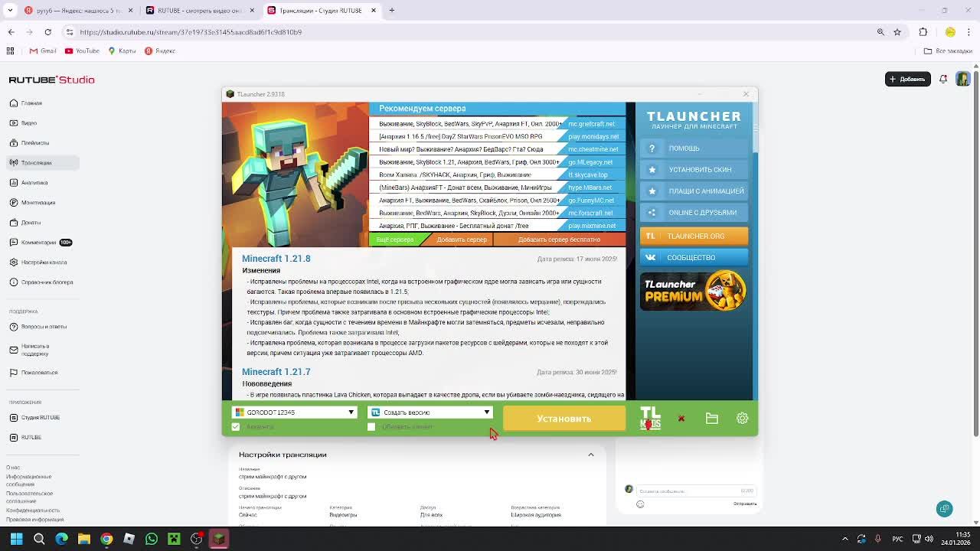Open TL Mods icon in TLauncher

[x=650, y=418]
